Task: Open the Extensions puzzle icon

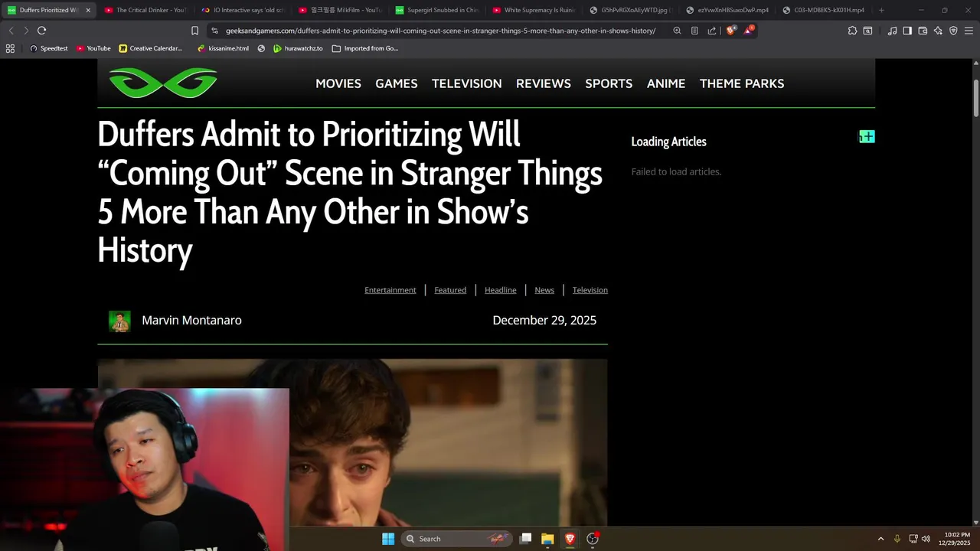Action: pyautogui.click(x=852, y=31)
